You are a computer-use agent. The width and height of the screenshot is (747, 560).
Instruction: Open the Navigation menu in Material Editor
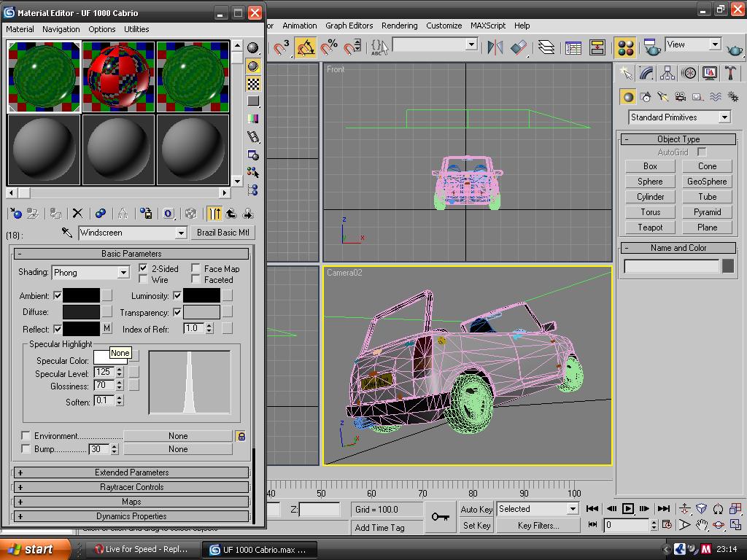(x=61, y=29)
